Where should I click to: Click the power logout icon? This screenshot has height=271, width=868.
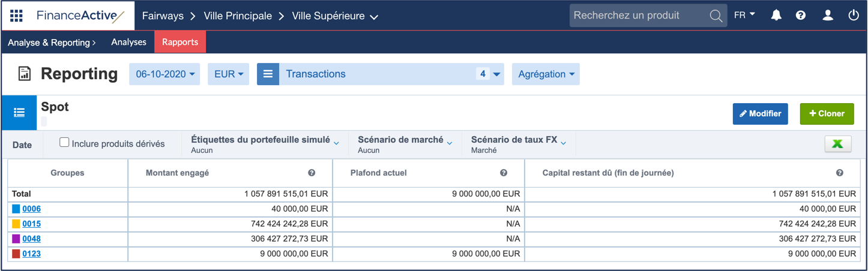[854, 16]
